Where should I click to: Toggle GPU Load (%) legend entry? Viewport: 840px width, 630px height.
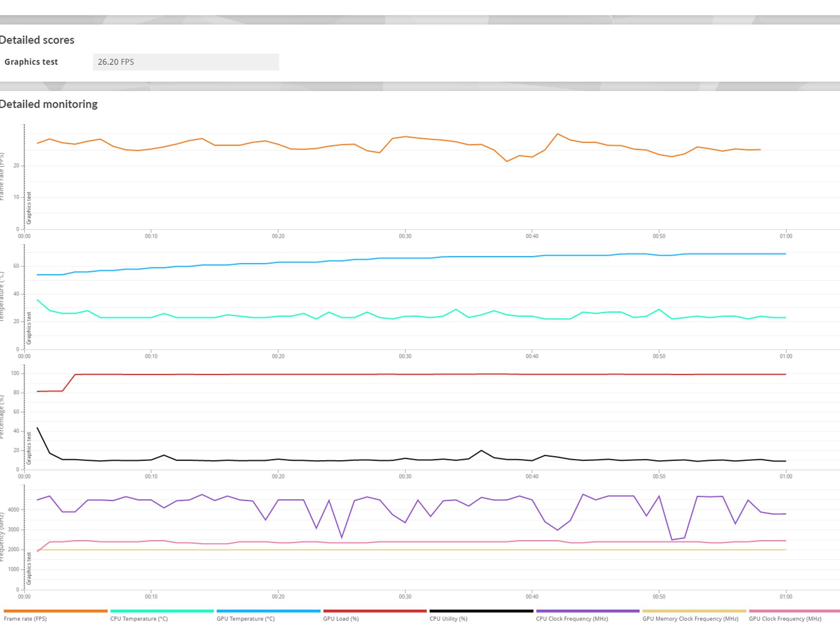point(375,616)
